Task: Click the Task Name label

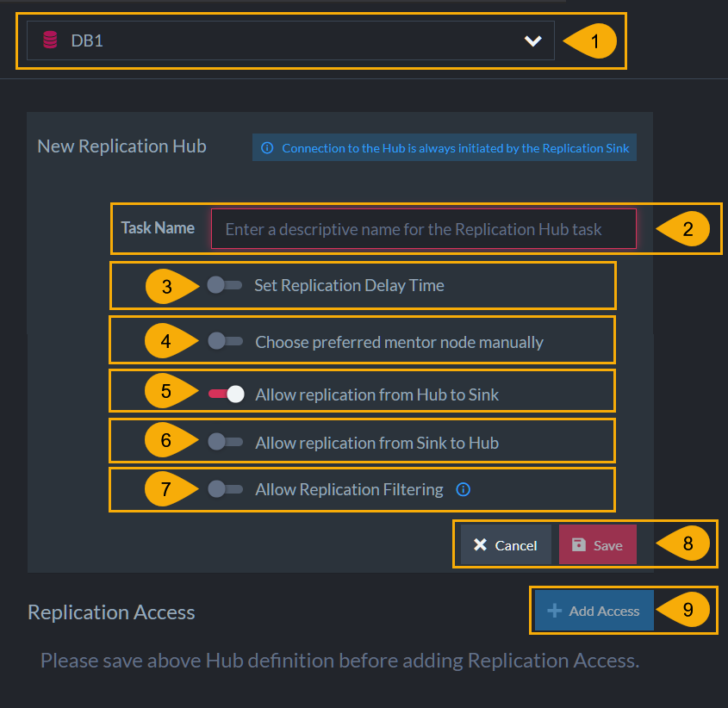Action: [x=158, y=228]
